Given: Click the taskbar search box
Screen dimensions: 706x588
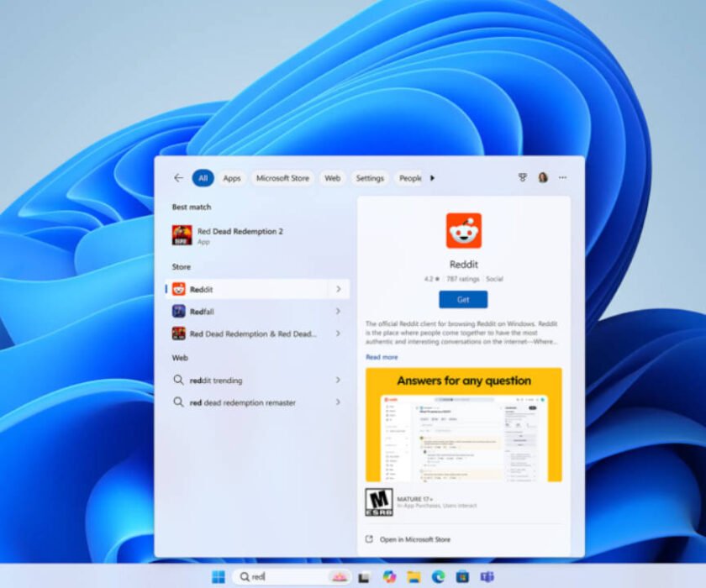Looking at the screenshot, I should click(x=292, y=577).
